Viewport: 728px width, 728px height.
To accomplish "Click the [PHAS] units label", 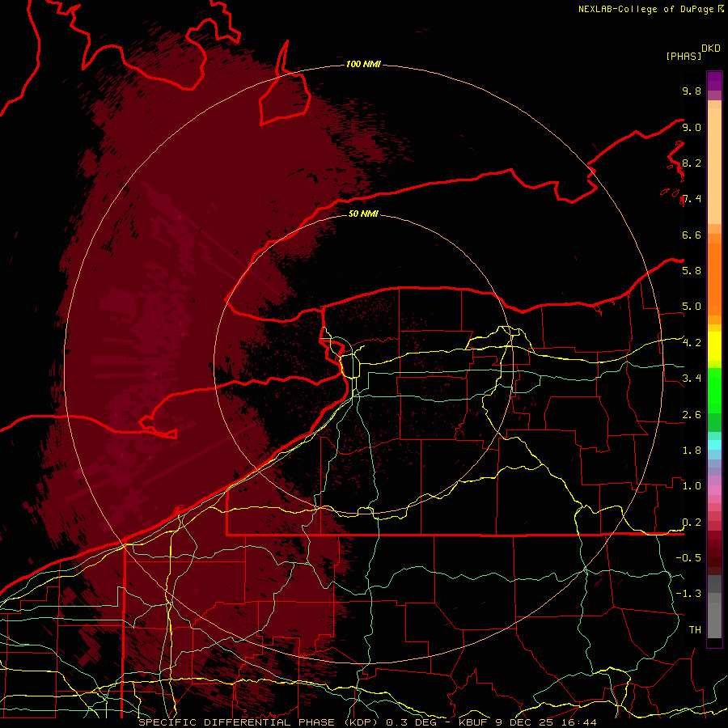I will (684, 56).
